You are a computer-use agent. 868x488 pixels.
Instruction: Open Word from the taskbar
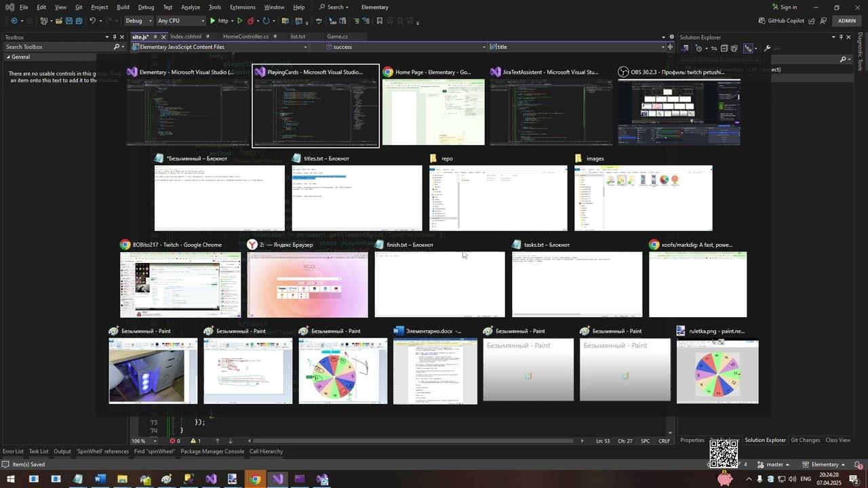coord(100,479)
